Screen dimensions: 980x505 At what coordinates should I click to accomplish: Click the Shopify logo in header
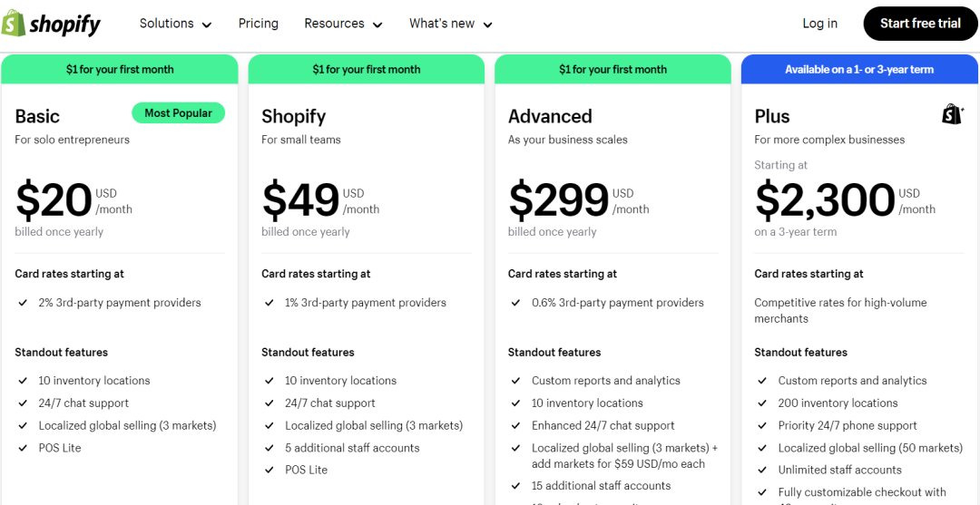pos(52,24)
